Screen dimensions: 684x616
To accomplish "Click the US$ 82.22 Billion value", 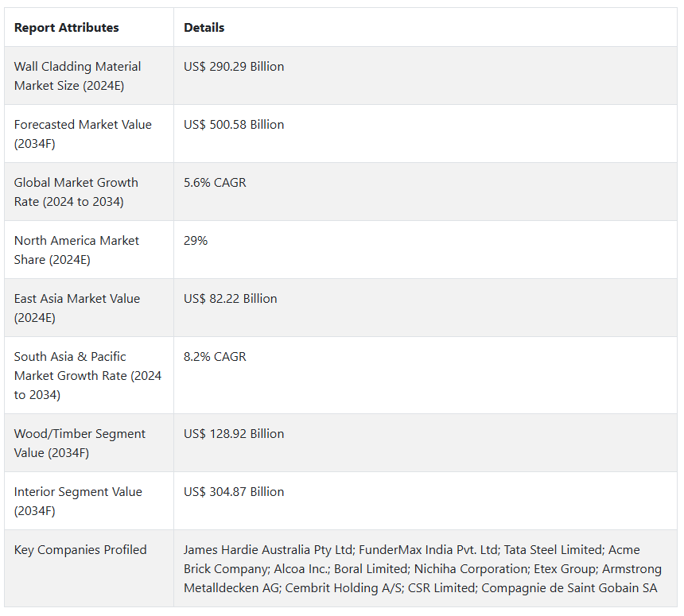I will (x=231, y=299).
